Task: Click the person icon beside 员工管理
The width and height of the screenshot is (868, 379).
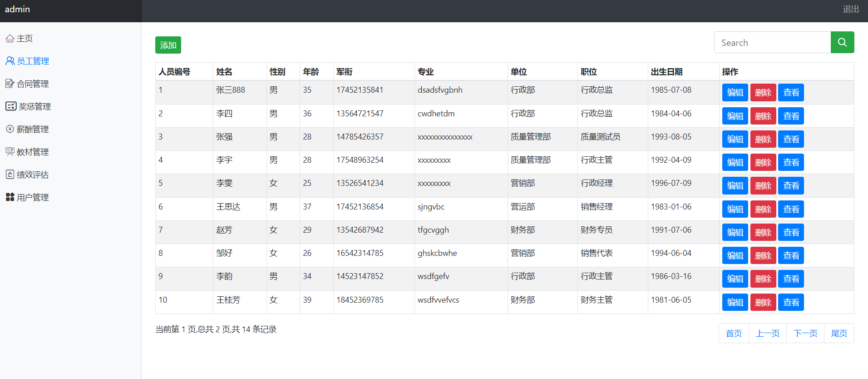Action: click(x=10, y=61)
